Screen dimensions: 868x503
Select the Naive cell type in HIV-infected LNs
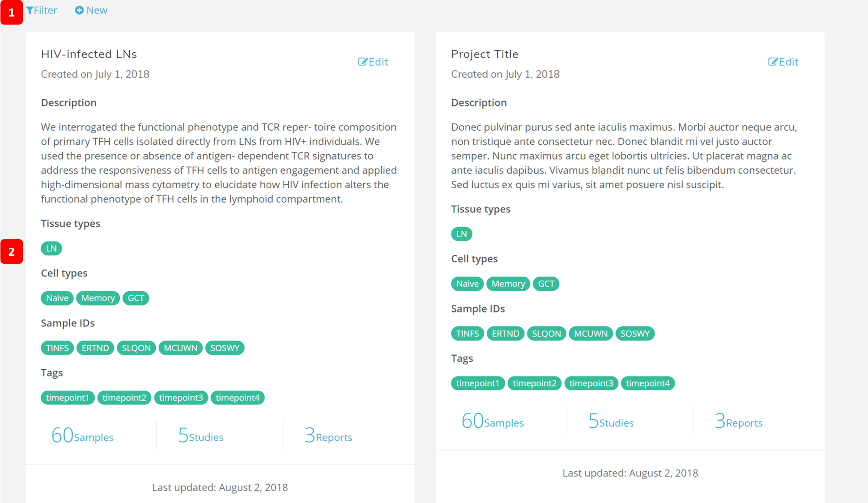coord(57,298)
